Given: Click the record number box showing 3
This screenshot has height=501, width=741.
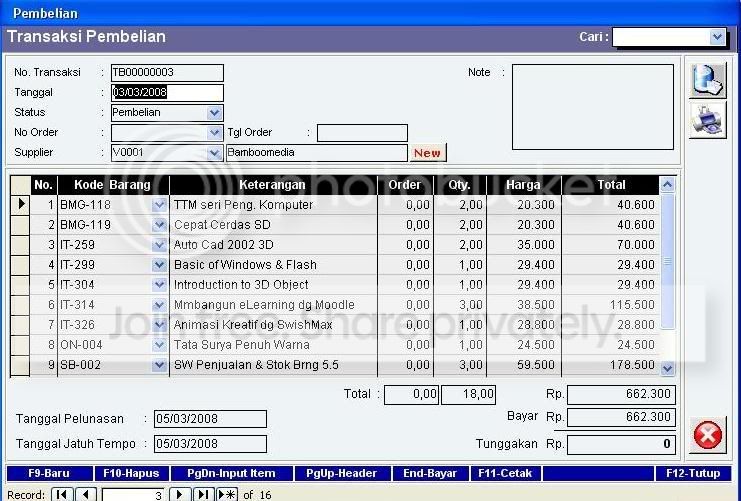Looking at the screenshot, I should [133, 495].
